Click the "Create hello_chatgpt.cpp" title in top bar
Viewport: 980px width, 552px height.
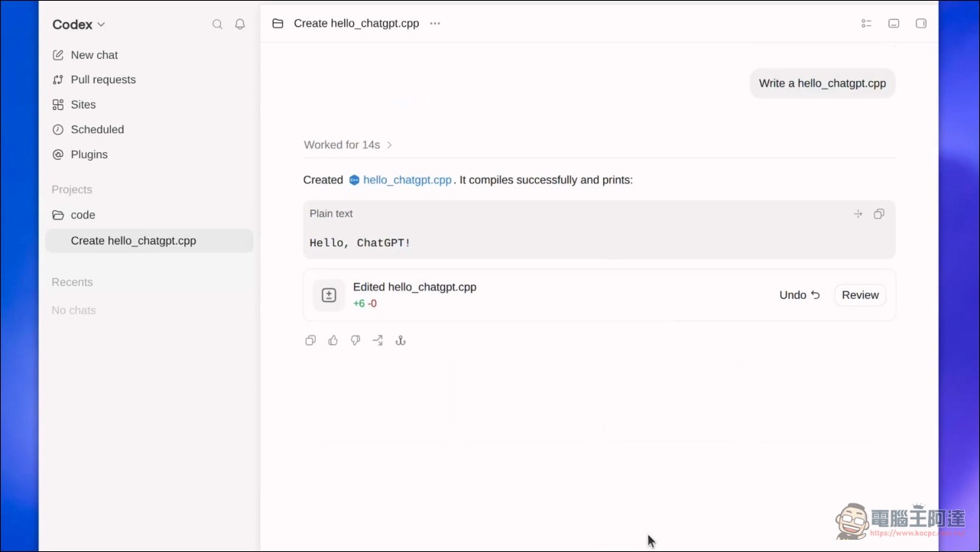pyautogui.click(x=356, y=24)
